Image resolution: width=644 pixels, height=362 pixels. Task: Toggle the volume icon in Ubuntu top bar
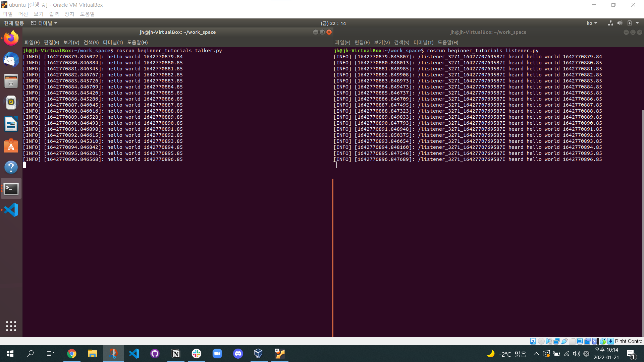click(620, 23)
